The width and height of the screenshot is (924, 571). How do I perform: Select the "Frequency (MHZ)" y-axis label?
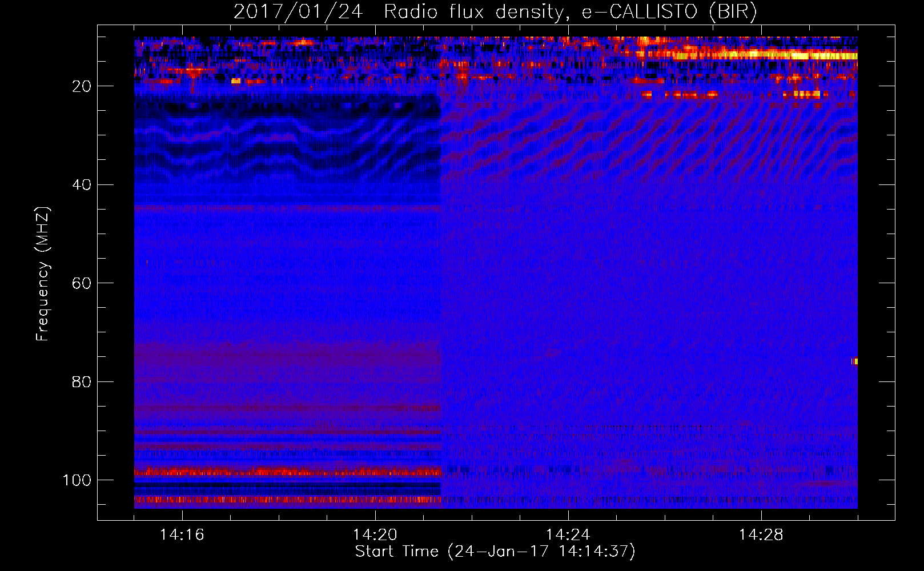tap(43, 274)
